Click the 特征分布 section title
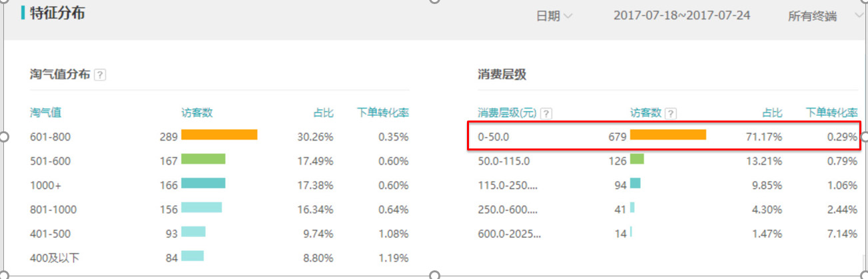The height and width of the screenshot is (279, 868). tap(57, 13)
